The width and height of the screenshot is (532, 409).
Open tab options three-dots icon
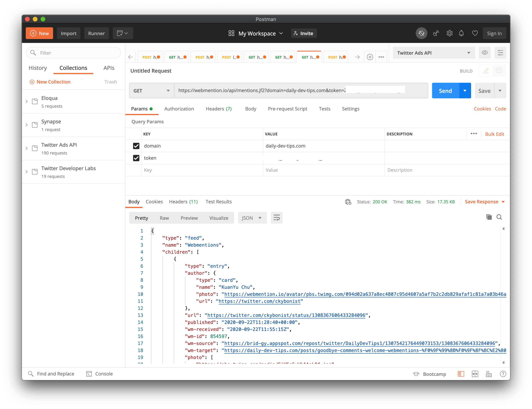[x=381, y=57]
